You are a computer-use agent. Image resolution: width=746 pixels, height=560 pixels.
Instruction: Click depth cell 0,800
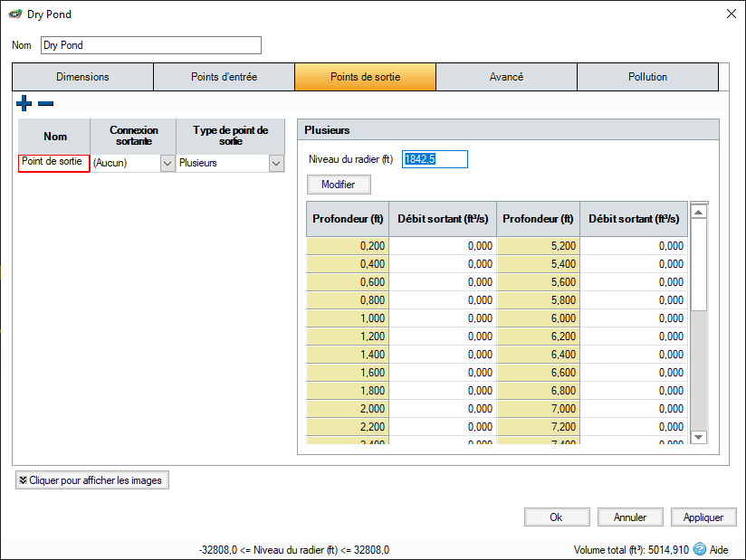tap(348, 300)
